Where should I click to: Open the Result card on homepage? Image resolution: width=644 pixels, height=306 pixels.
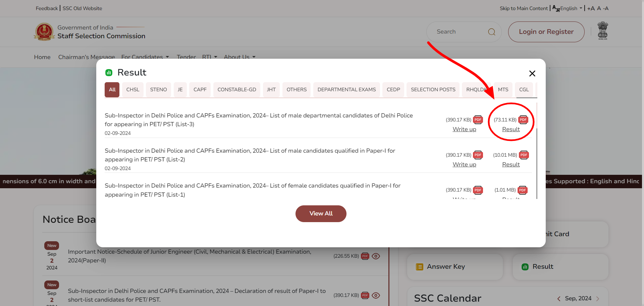pyautogui.click(x=560, y=267)
